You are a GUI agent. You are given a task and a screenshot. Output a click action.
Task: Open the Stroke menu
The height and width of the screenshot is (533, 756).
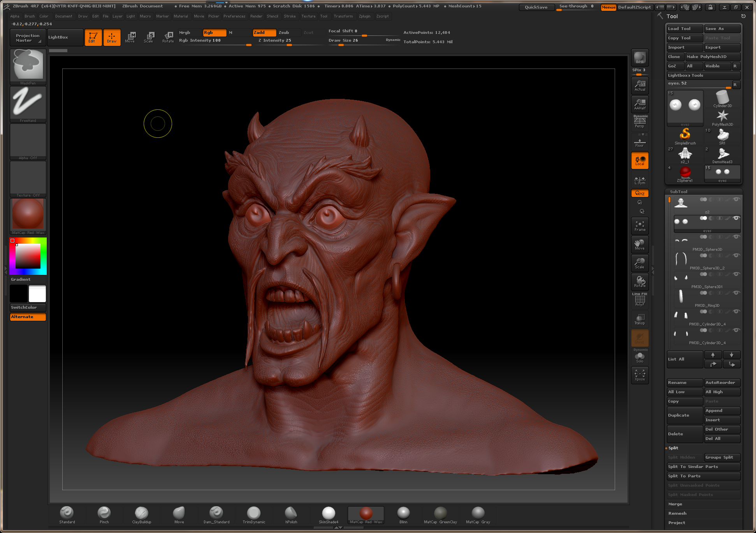[x=290, y=16]
